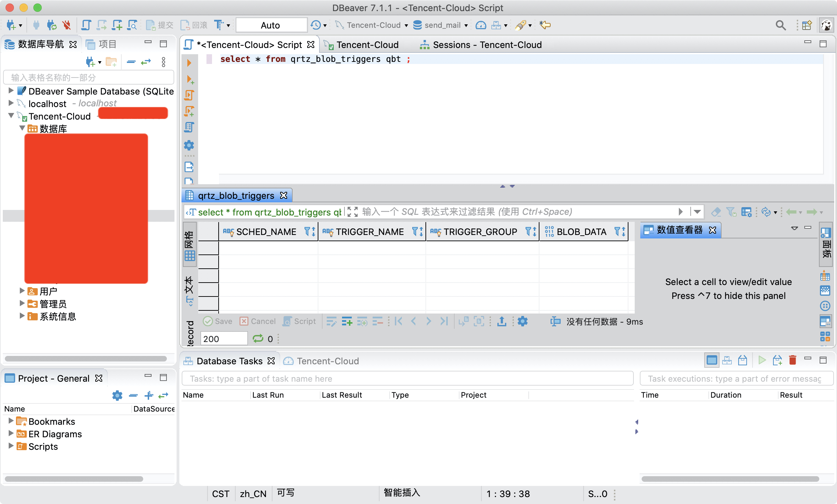
Task: Expand the 系统信息 folder
Action: point(22,316)
